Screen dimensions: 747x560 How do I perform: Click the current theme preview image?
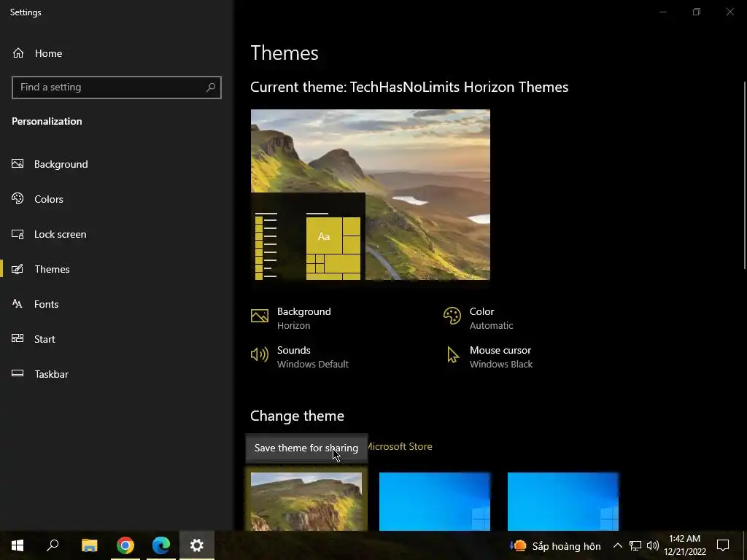370,195
